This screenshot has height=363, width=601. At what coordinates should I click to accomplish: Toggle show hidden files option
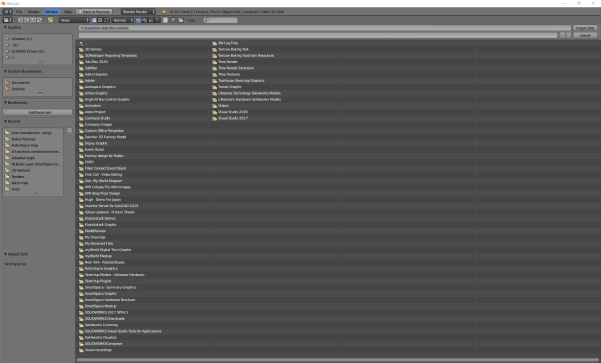(165, 20)
